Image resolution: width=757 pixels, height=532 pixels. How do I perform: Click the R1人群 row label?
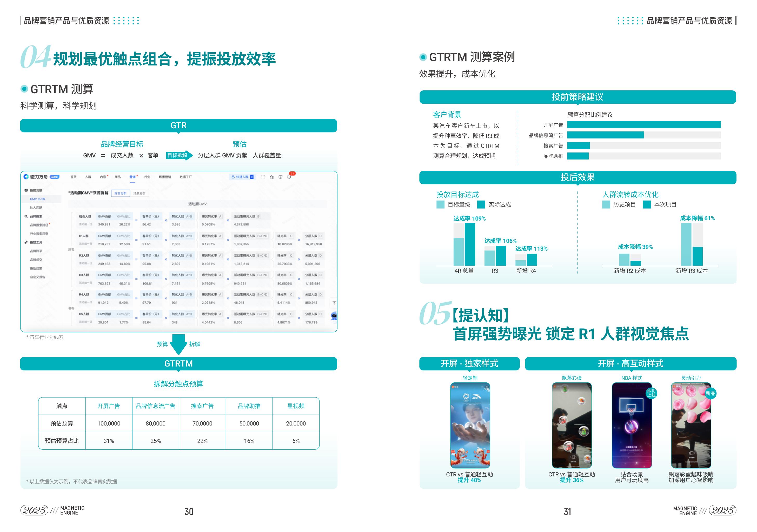[84, 236]
